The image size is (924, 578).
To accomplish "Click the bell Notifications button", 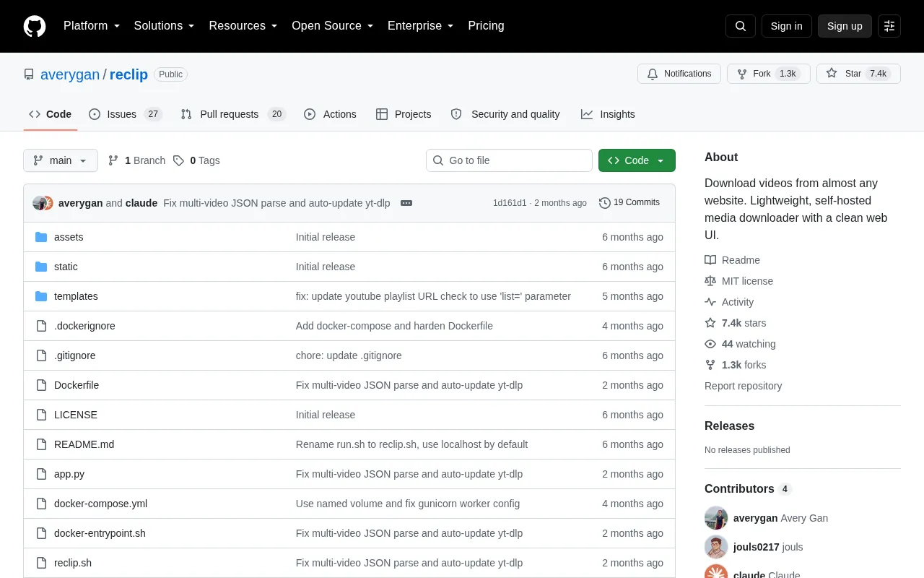I will (x=679, y=74).
